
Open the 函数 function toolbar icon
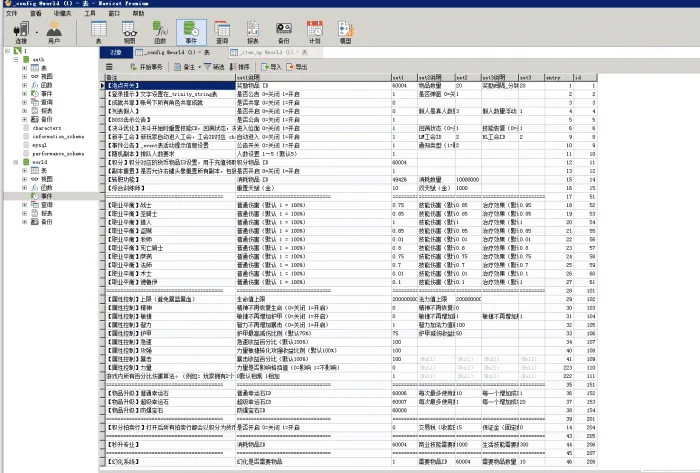160,32
